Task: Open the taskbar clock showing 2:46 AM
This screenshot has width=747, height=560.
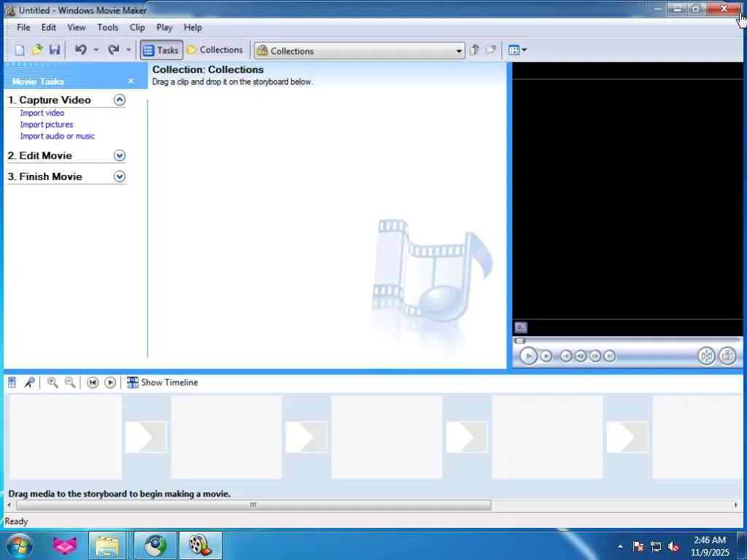Action: click(710, 546)
